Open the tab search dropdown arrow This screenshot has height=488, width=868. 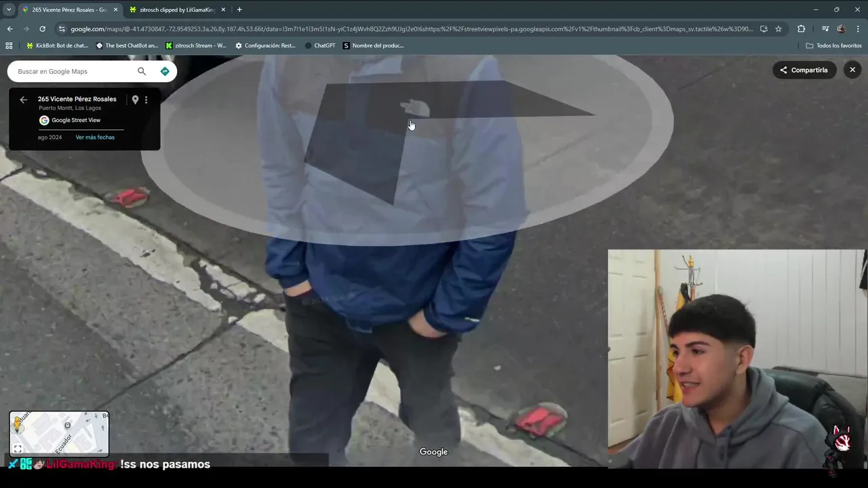pyautogui.click(x=9, y=9)
